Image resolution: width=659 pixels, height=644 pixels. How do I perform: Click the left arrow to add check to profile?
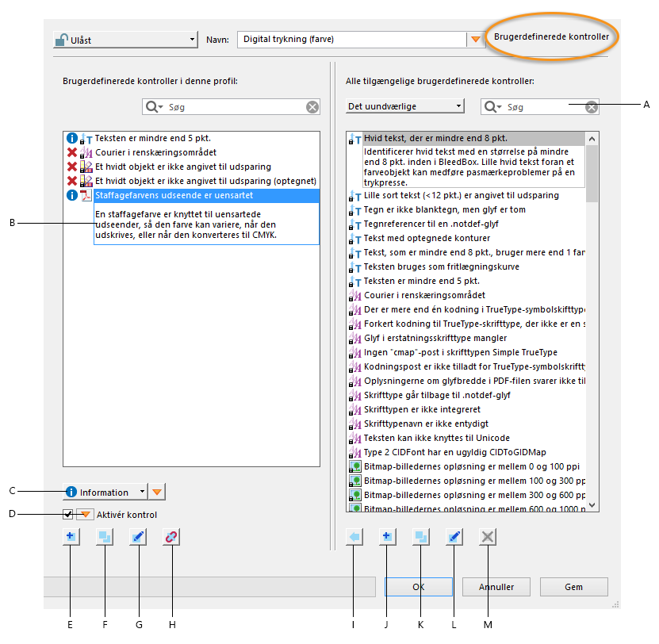click(x=354, y=536)
